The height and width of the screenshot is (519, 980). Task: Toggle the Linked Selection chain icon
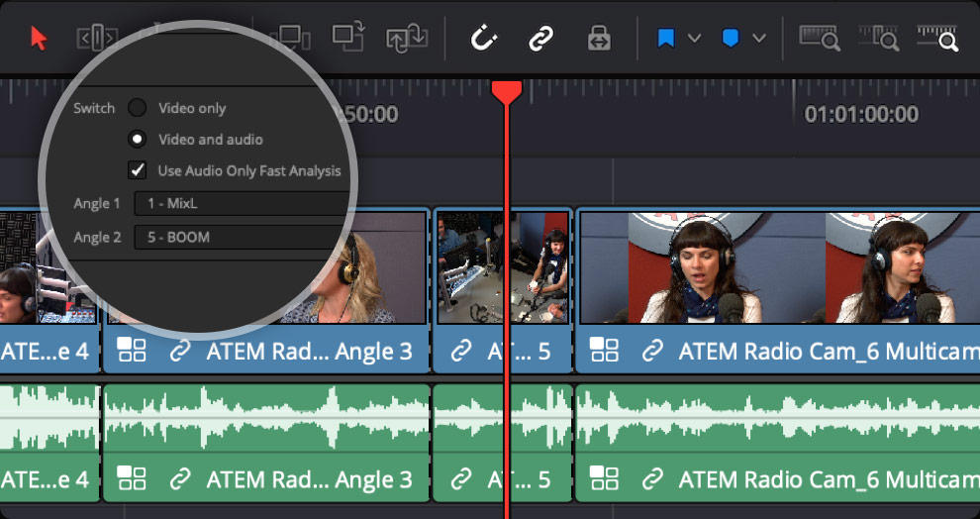tap(539, 39)
